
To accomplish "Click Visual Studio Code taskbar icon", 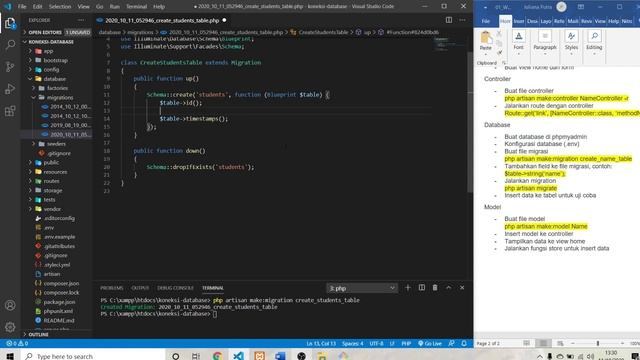I will (238, 356).
